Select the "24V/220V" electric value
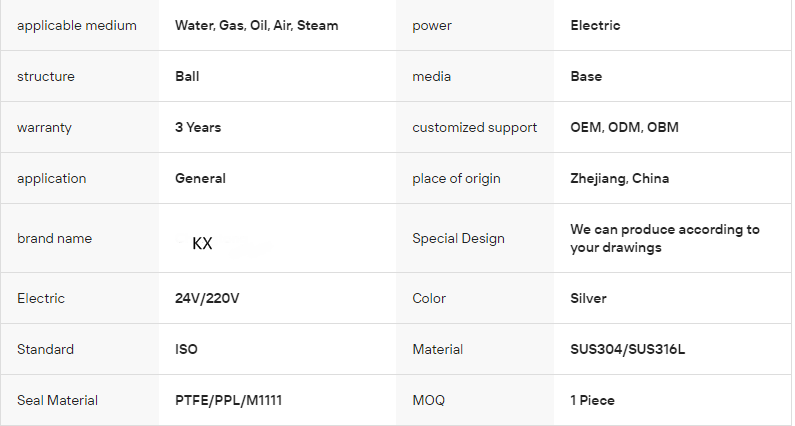This screenshot has height=426, width=795. (x=207, y=298)
